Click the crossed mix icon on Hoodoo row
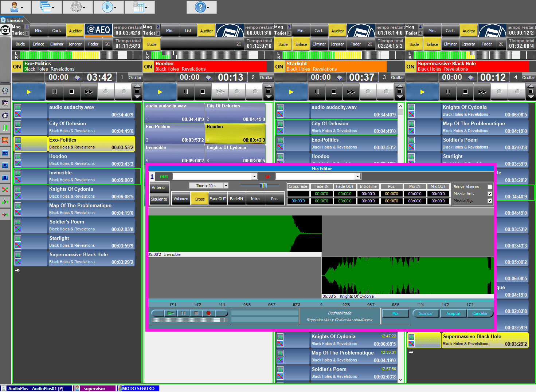 (x=18, y=163)
